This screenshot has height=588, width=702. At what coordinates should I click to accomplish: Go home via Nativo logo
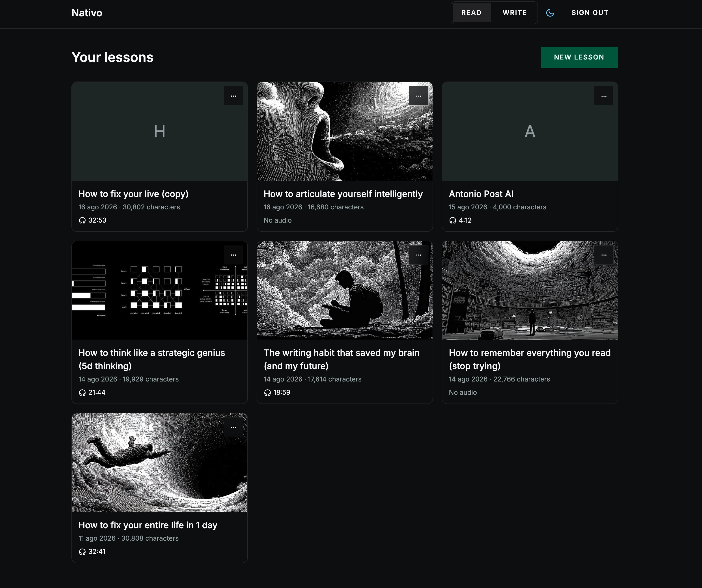[87, 13]
